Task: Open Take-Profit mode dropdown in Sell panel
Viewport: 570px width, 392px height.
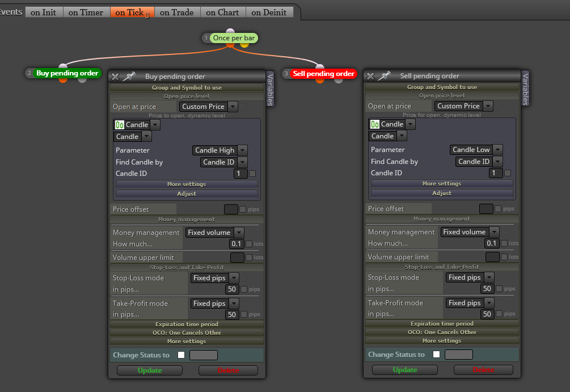Action: [470, 303]
